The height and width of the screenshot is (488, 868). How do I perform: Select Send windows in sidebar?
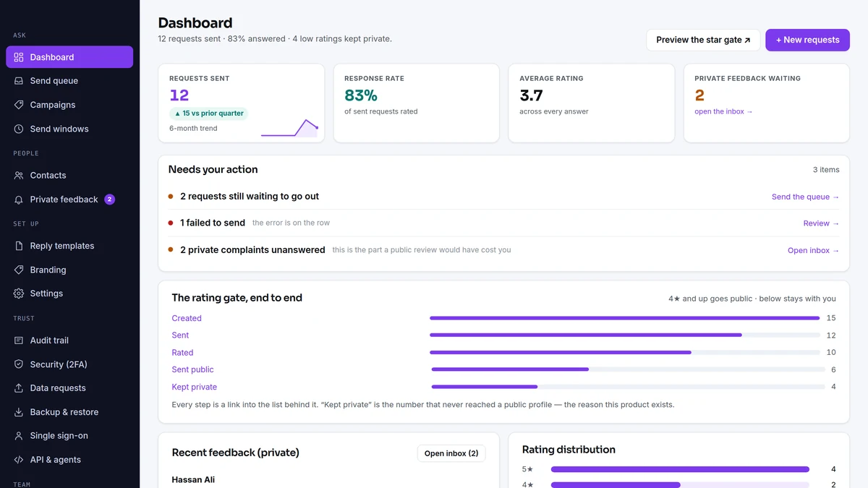pos(69,129)
